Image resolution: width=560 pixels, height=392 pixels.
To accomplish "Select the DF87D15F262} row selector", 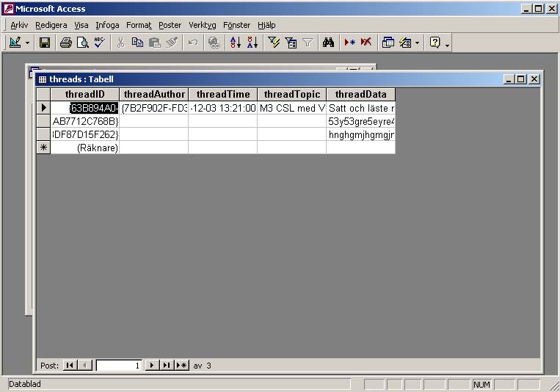I will [x=43, y=134].
